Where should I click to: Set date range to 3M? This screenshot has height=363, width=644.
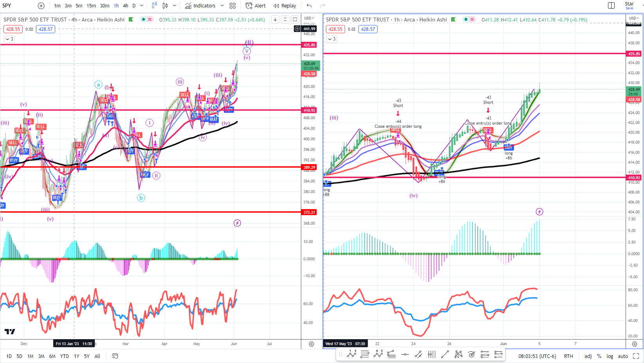point(41,356)
